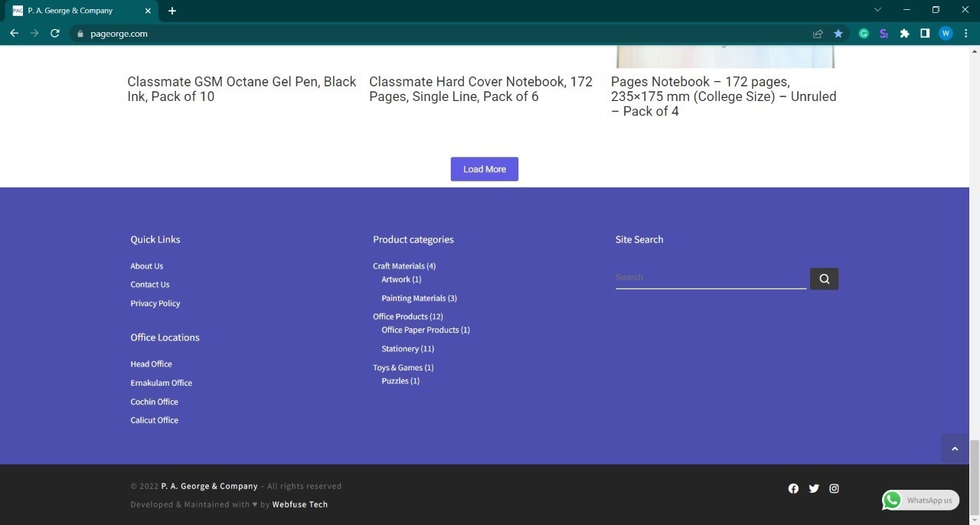Open the Webfuse Tech link

click(300, 504)
